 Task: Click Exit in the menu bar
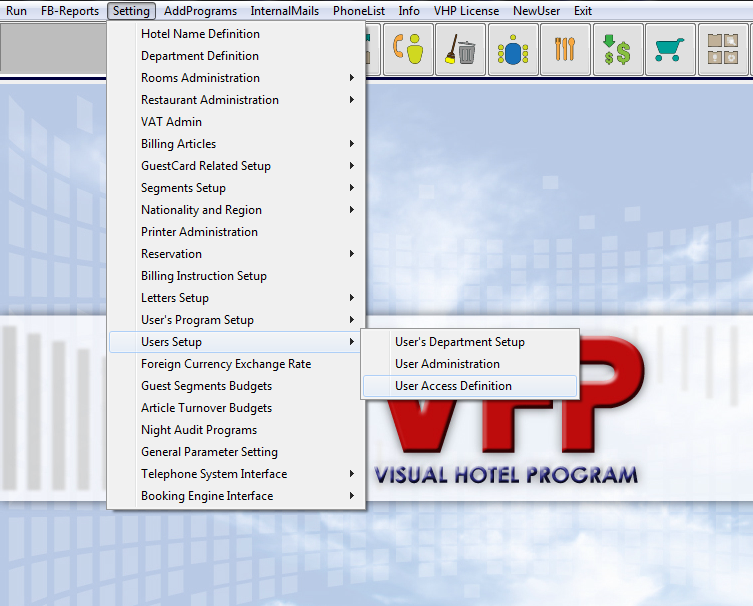(x=583, y=11)
